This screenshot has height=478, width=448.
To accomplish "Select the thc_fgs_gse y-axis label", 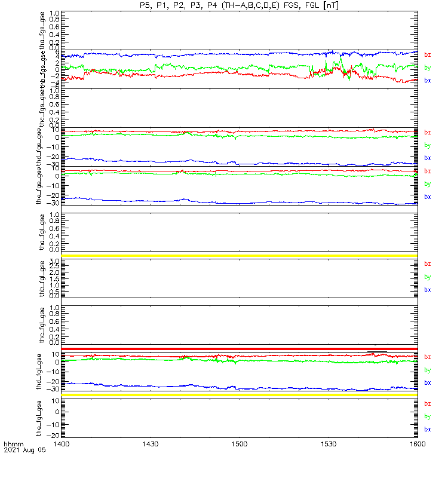I will [42, 108].
